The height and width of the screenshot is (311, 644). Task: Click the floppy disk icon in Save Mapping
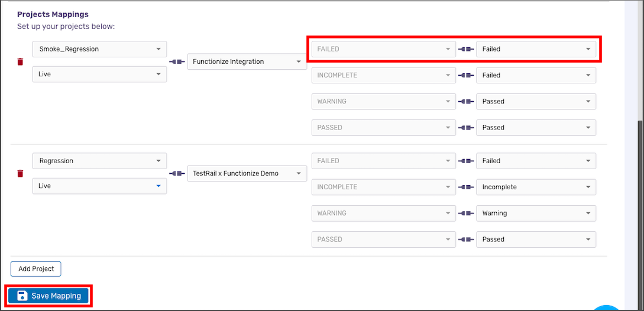coord(22,296)
